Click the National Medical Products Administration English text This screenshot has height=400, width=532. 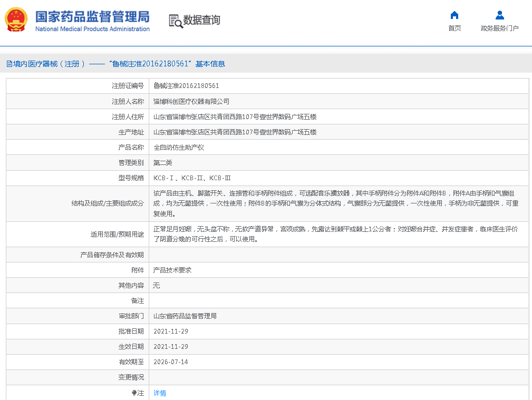92,29
